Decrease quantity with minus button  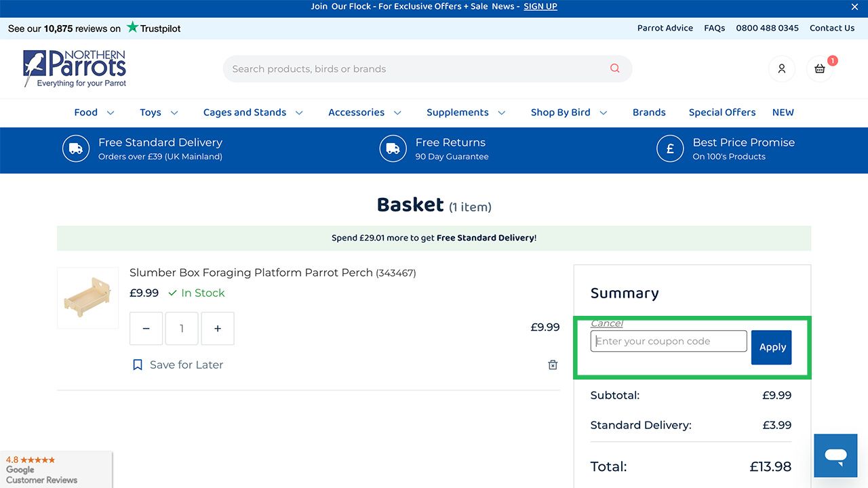click(146, 329)
